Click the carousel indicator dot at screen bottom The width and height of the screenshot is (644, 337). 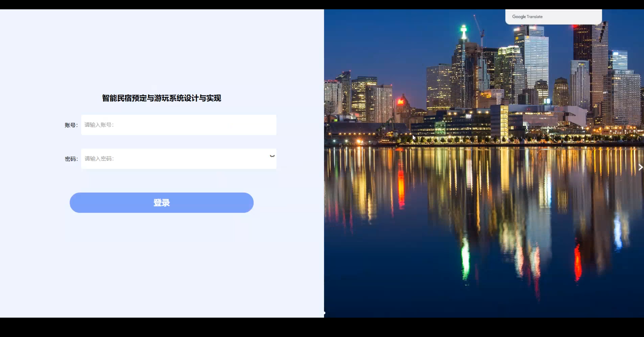325,313
